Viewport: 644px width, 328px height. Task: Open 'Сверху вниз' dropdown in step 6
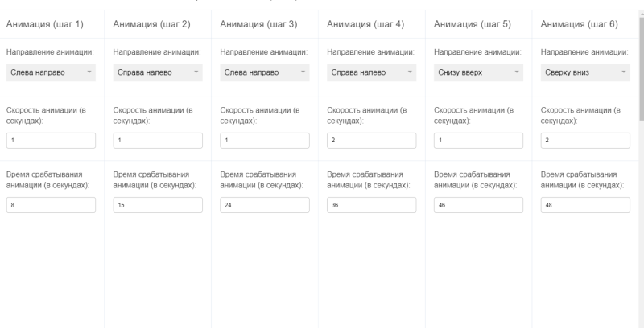(586, 72)
